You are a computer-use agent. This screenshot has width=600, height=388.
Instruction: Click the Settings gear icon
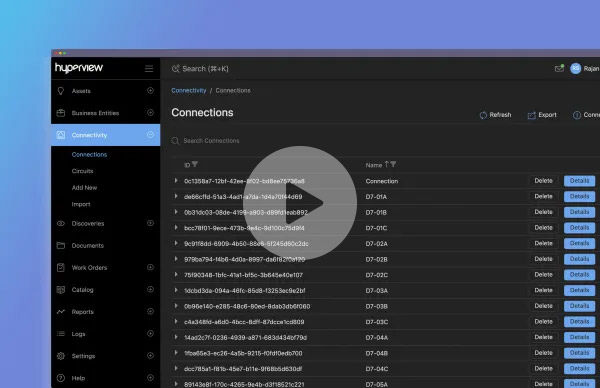[60, 356]
